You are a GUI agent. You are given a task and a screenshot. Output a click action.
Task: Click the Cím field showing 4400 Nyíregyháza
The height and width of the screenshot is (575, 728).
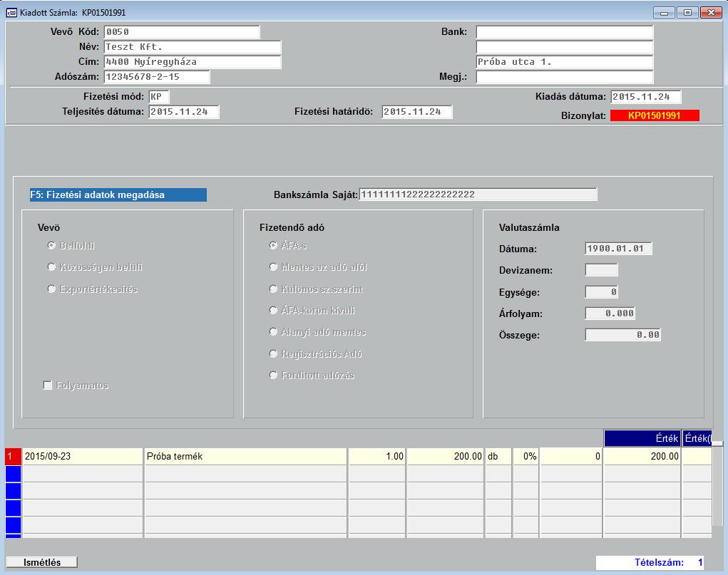click(x=193, y=62)
